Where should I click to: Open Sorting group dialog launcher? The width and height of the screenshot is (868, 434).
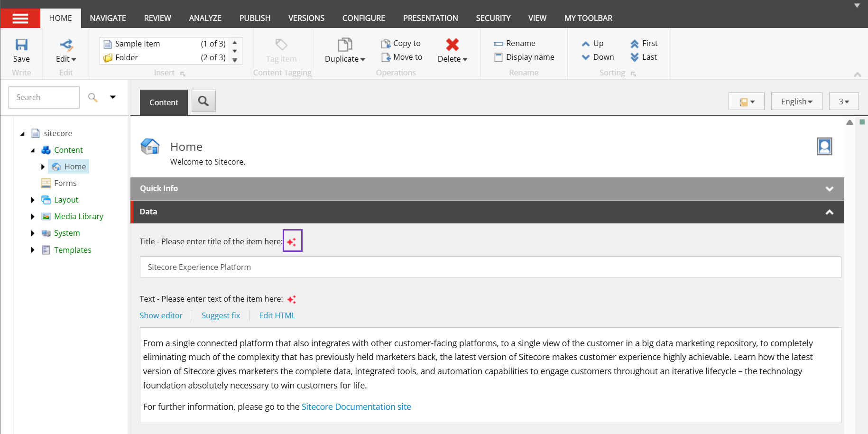coord(633,74)
